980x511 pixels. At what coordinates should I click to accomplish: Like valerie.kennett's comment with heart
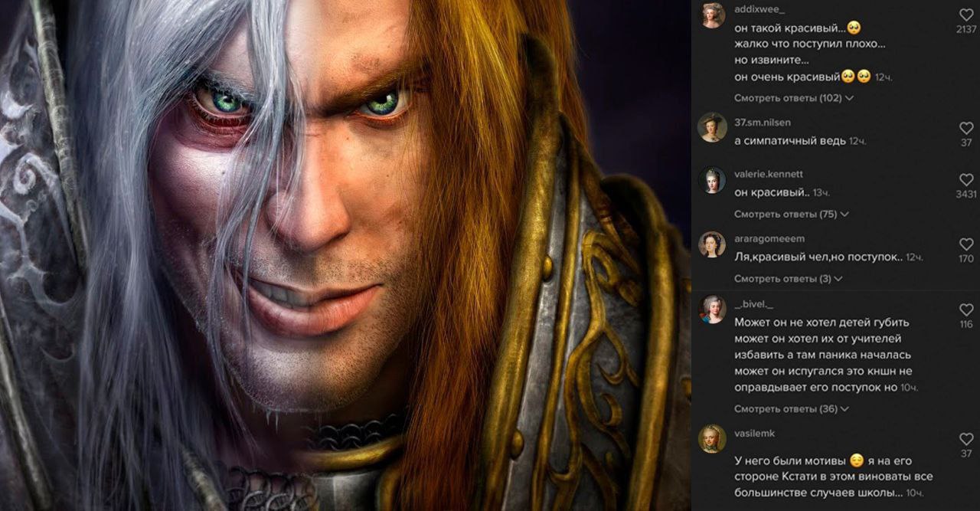pos(966,180)
